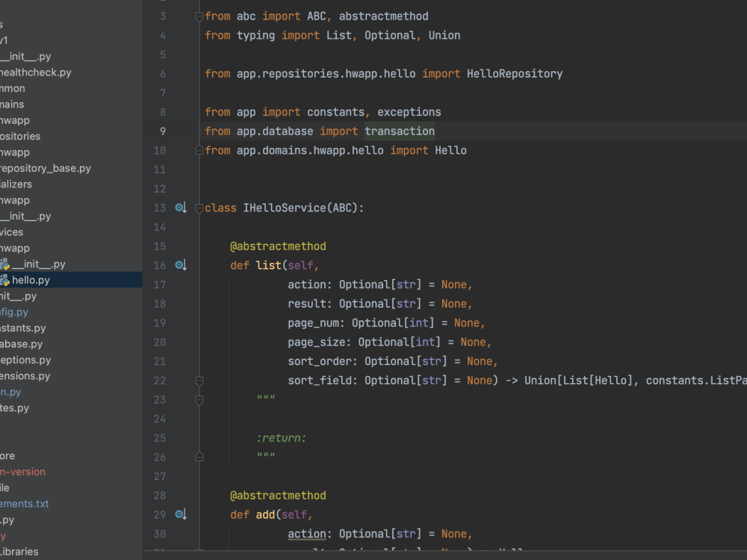
Task: Click the Union return type on line 22
Action: pyautogui.click(x=540, y=381)
